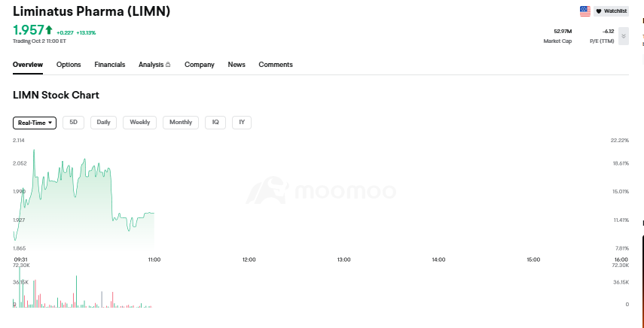Select the Daily chart interval
644x328 pixels.
coord(103,122)
